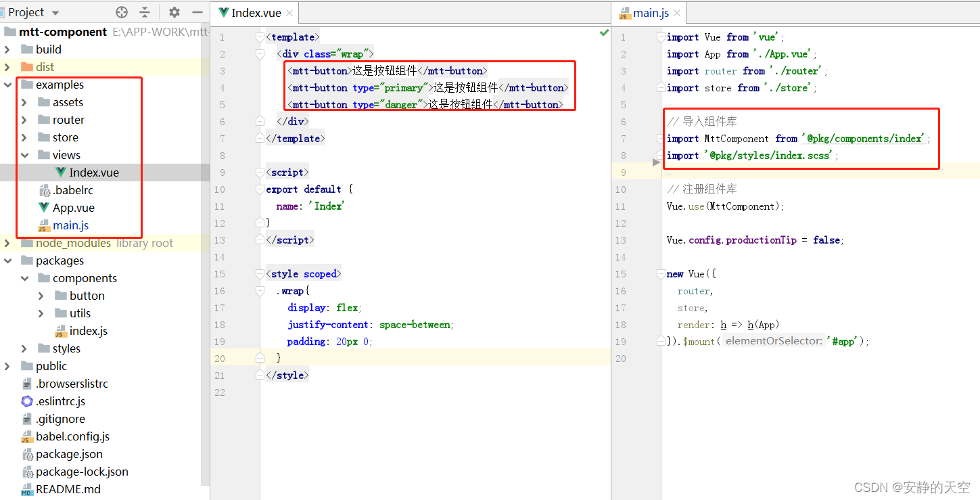
Task: Fold the script block at line 9
Action: click(x=261, y=173)
